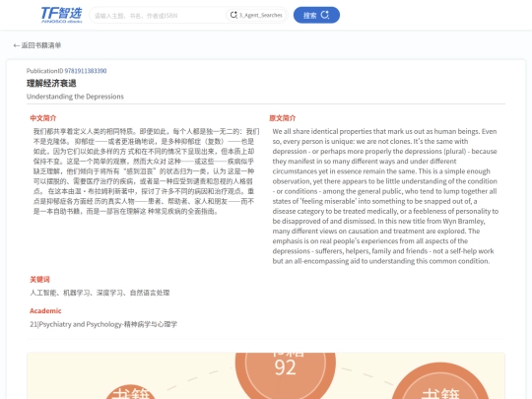The width and height of the screenshot is (532, 399).
Task: Click the English introduction paragraph
Action: (385, 196)
